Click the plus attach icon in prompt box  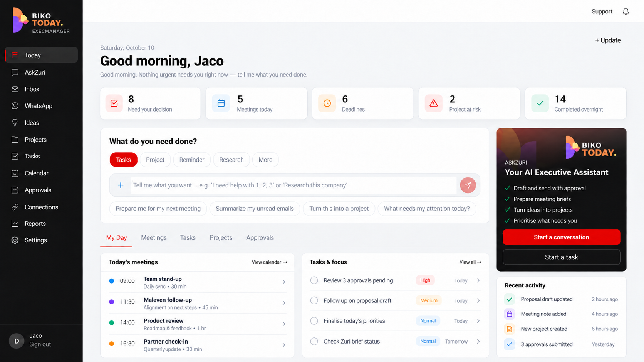point(121,185)
